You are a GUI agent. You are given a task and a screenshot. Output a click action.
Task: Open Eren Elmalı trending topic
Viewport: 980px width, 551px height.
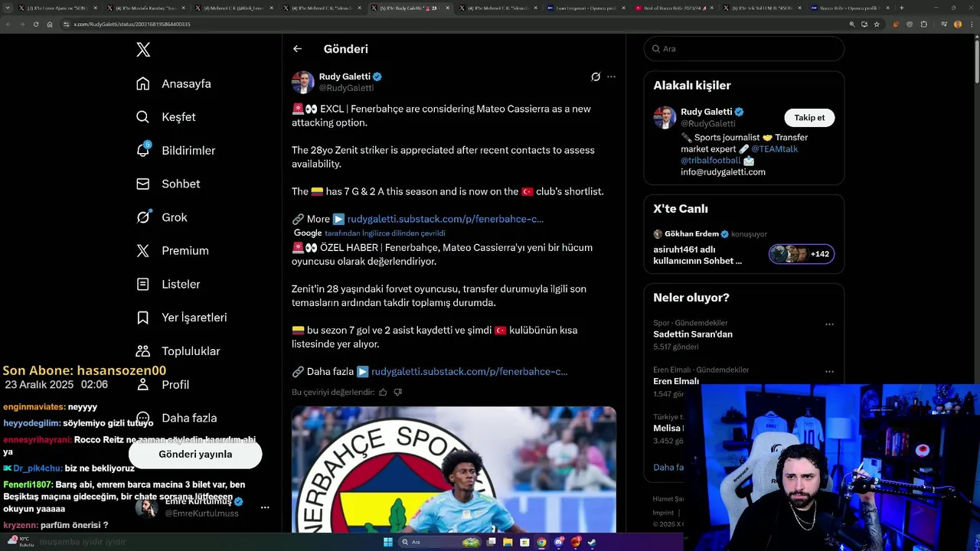coord(676,381)
